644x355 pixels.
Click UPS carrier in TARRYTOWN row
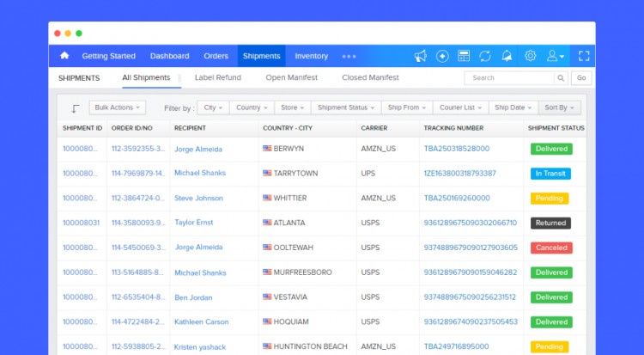click(368, 173)
